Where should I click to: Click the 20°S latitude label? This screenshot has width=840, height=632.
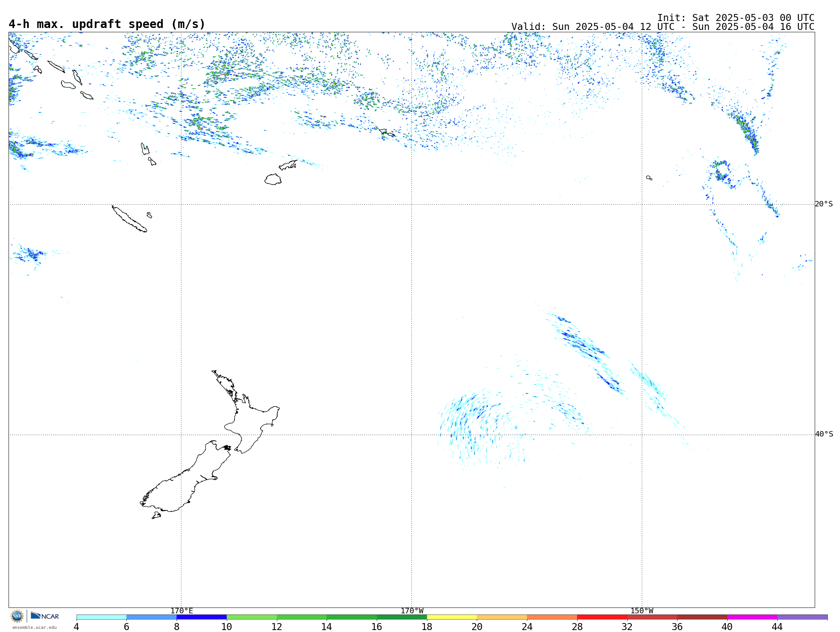tap(824, 204)
